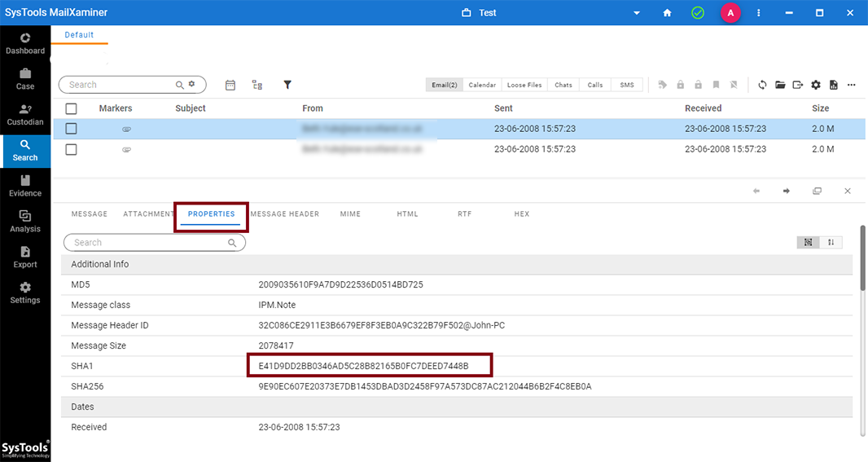Open the Dashboard from the sidebar
Viewport: 868px width, 462px height.
tap(25, 44)
